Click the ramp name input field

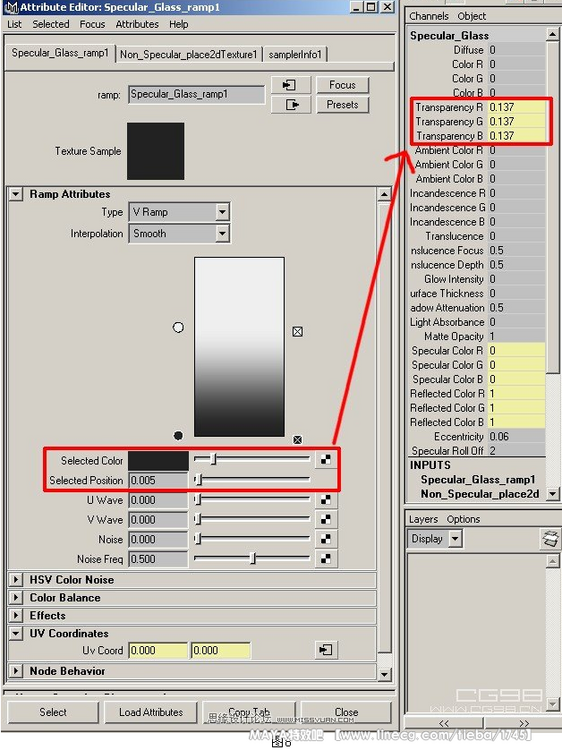point(197,94)
